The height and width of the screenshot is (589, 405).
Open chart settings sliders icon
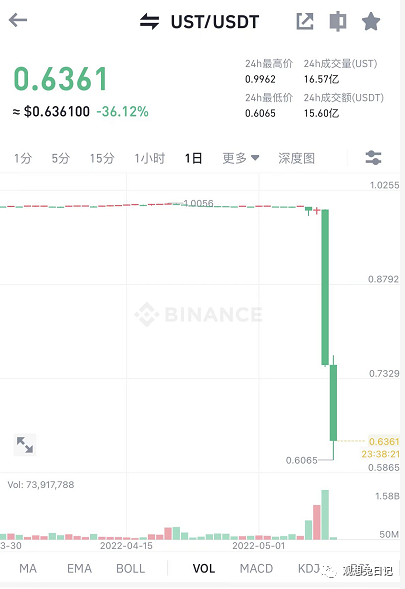coord(373,158)
